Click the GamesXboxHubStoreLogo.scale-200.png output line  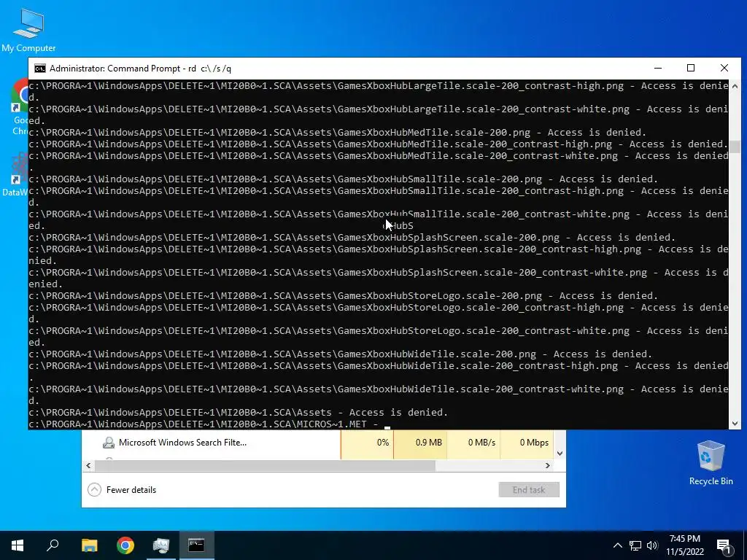(x=343, y=296)
